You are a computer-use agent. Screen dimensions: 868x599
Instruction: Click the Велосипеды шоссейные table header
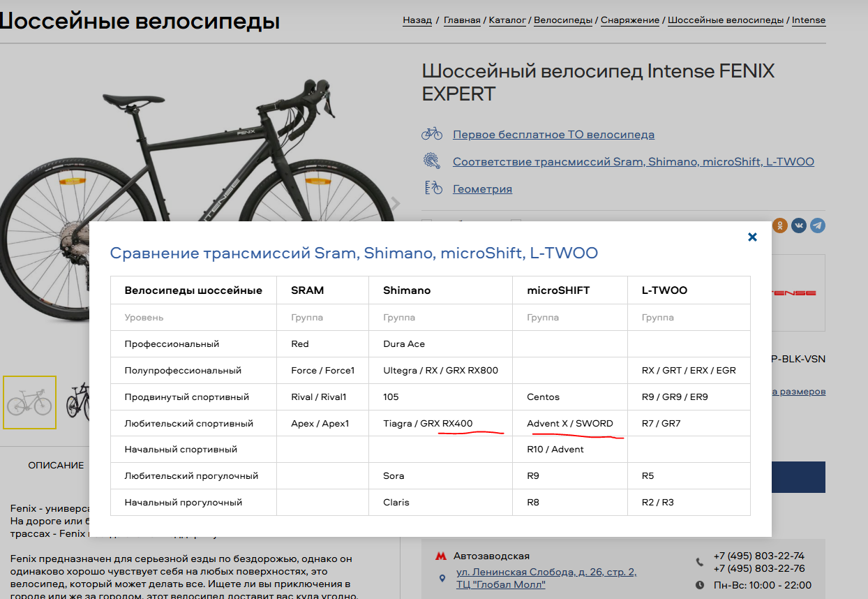pos(193,290)
